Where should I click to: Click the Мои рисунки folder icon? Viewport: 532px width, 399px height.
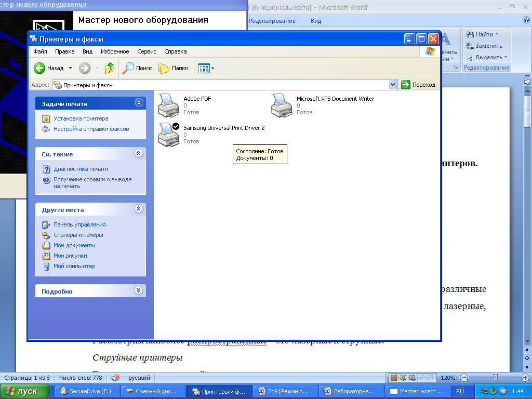[46, 256]
